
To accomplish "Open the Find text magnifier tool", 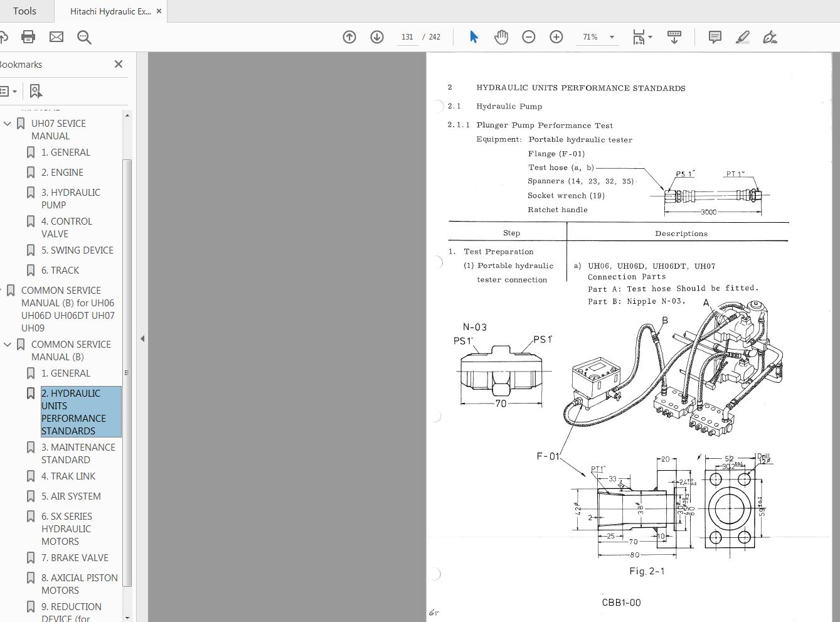I will coord(84,38).
